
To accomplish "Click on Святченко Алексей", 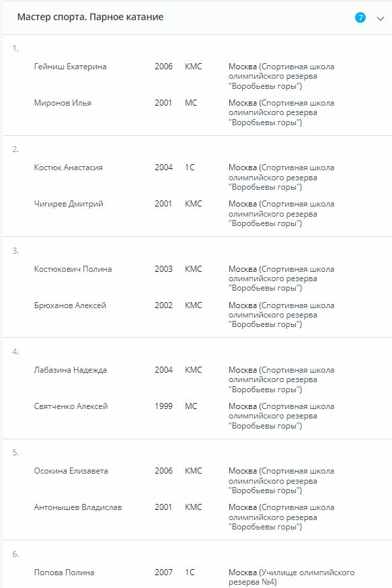I will [71, 406].
